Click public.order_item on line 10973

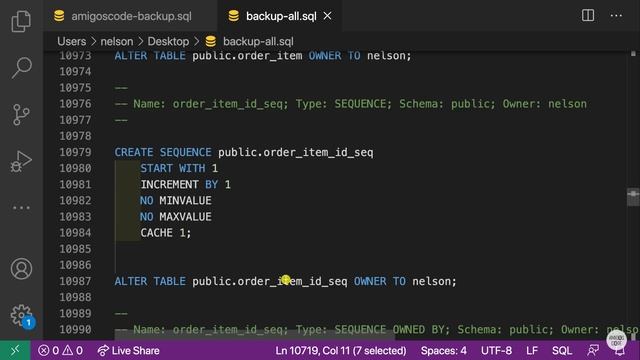point(247,56)
